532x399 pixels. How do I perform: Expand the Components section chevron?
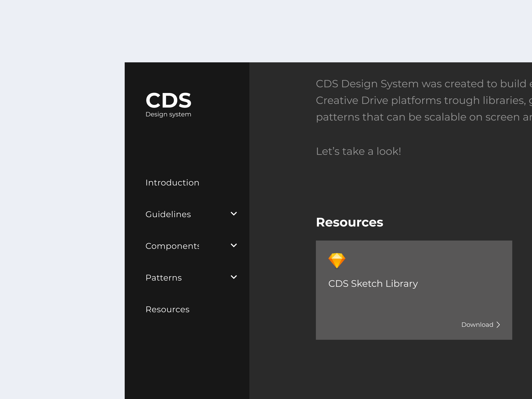(234, 245)
